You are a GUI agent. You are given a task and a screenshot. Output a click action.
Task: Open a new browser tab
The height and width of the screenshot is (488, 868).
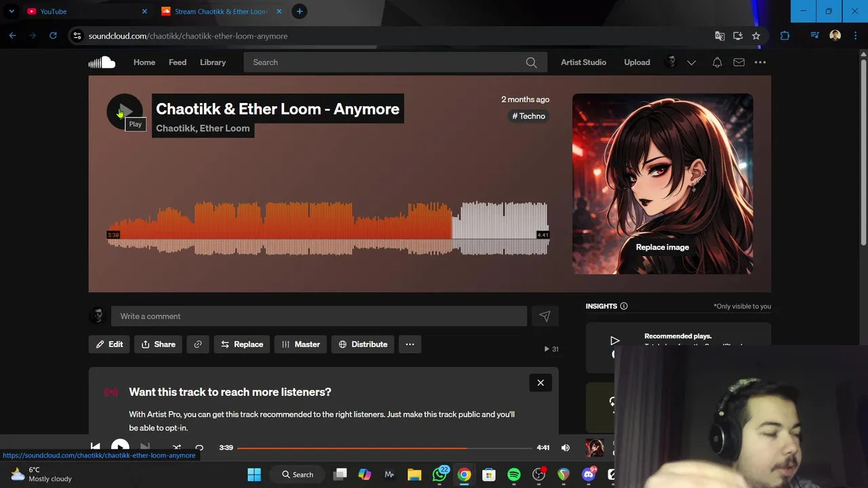point(300,12)
